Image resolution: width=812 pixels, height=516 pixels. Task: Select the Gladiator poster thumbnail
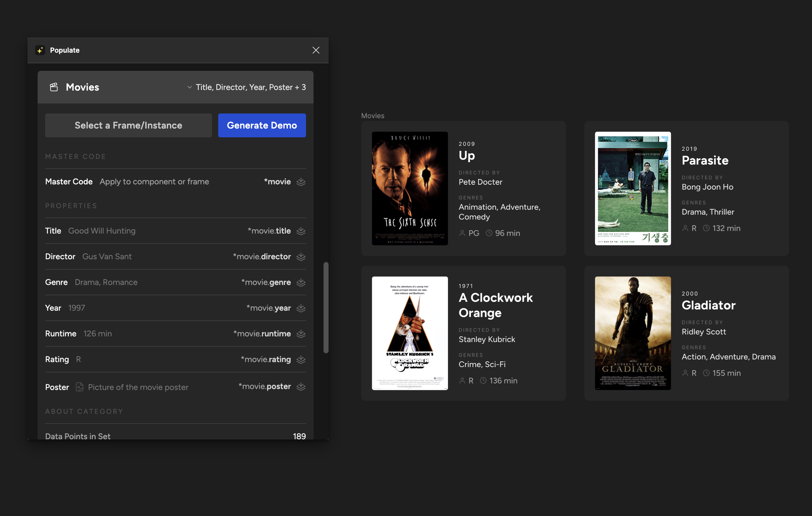pyautogui.click(x=633, y=333)
